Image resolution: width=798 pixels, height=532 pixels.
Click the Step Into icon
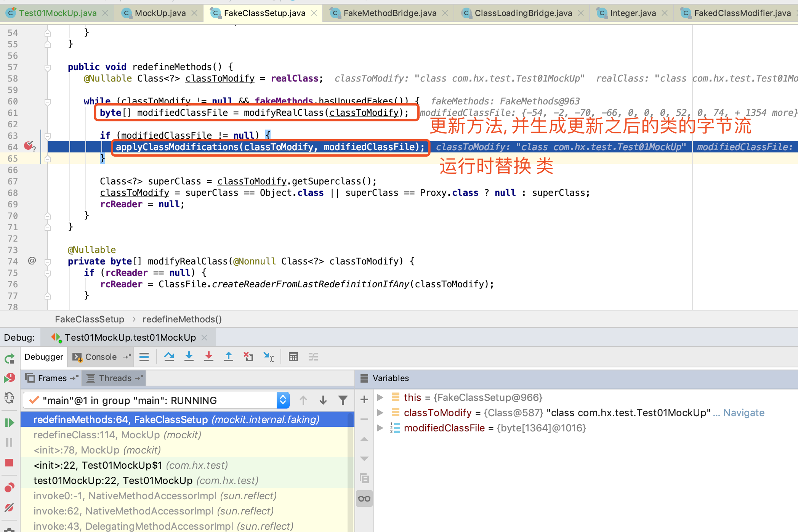[189, 357]
